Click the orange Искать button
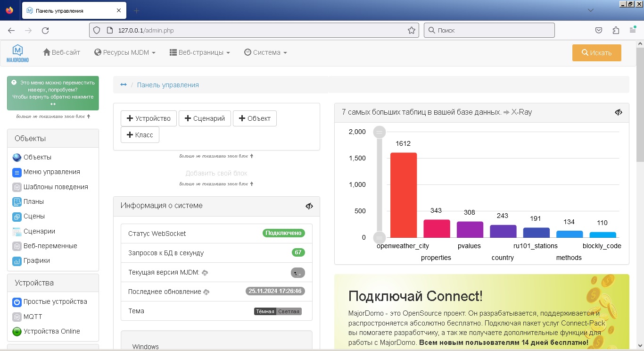The height and width of the screenshot is (351, 644). coord(596,53)
